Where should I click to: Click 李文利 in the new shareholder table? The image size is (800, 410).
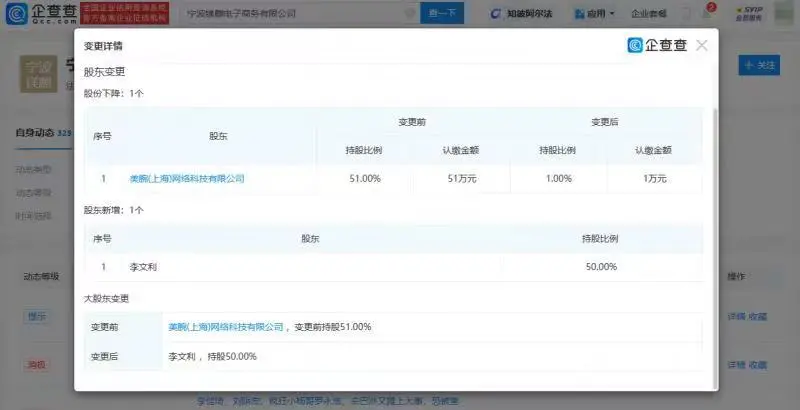pos(143,267)
